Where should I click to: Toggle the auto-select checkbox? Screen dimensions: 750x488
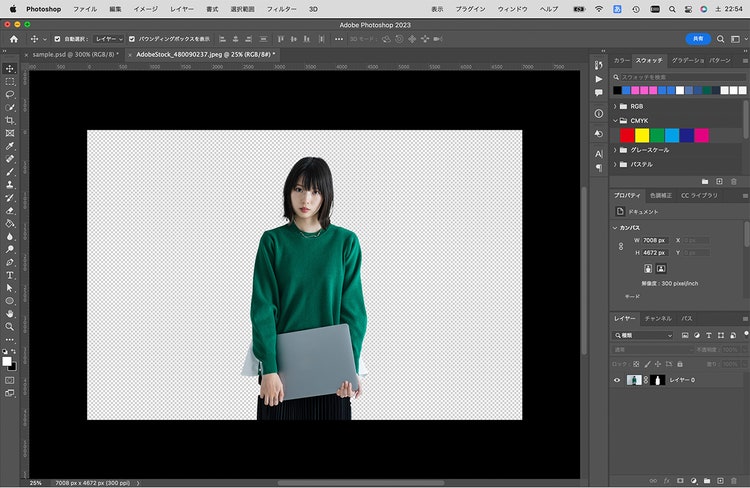[57, 39]
